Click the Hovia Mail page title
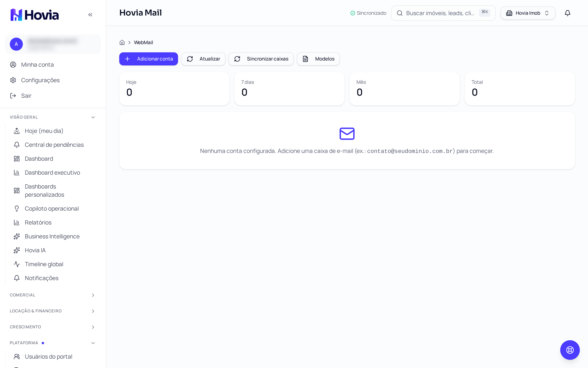Image resolution: width=588 pixels, height=368 pixels. click(140, 13)
